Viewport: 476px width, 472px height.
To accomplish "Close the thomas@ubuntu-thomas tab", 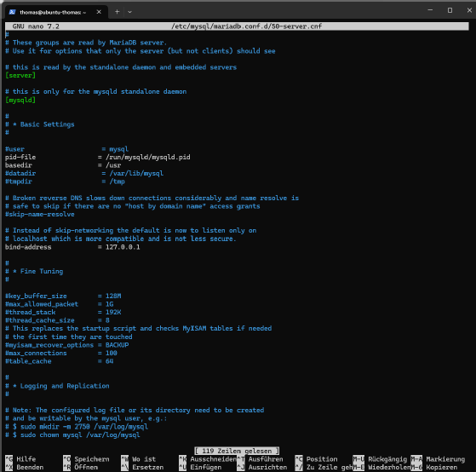I will [x=99, y=12].
